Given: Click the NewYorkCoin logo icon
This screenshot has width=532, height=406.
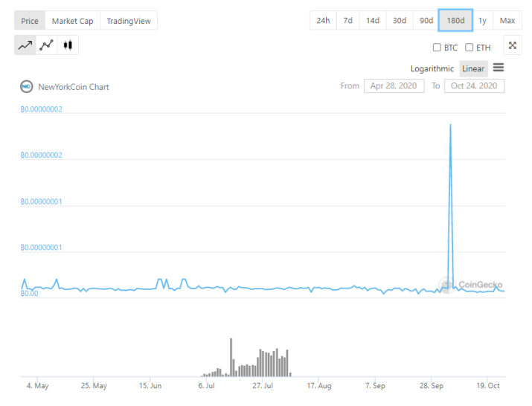Looking at the screenshot, I should (27, 87).
